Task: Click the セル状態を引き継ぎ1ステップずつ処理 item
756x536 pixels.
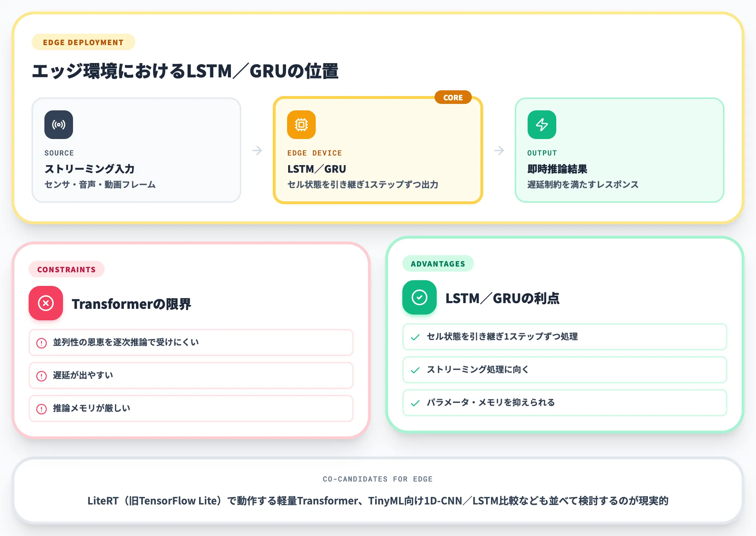Action: (565, 337)
